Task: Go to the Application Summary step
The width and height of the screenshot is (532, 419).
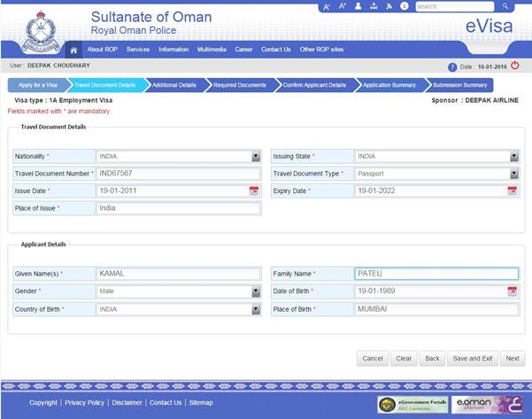Action: (389, 85)
